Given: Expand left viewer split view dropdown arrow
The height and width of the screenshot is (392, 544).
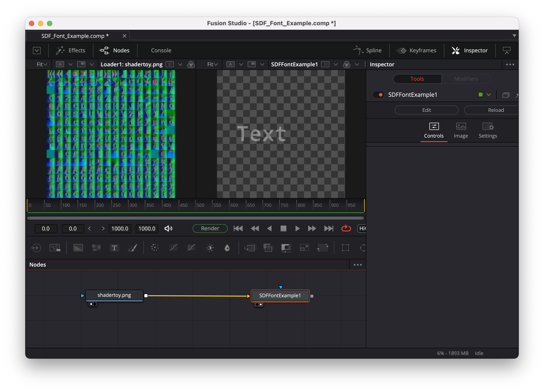Looking at the screenshot, I should click(92, 65).
